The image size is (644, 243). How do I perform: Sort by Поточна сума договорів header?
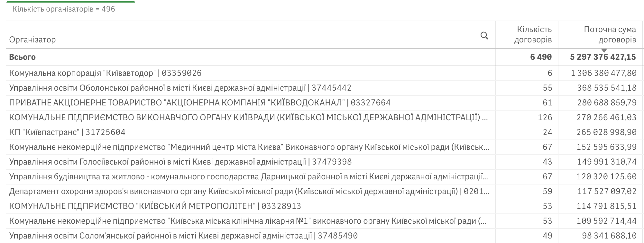click(610, 35)
